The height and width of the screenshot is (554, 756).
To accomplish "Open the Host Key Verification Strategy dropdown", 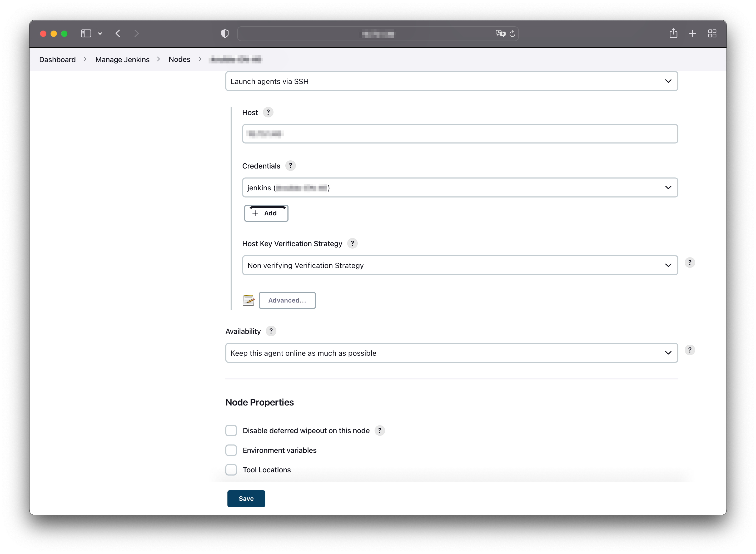I will tap(460, 265).
